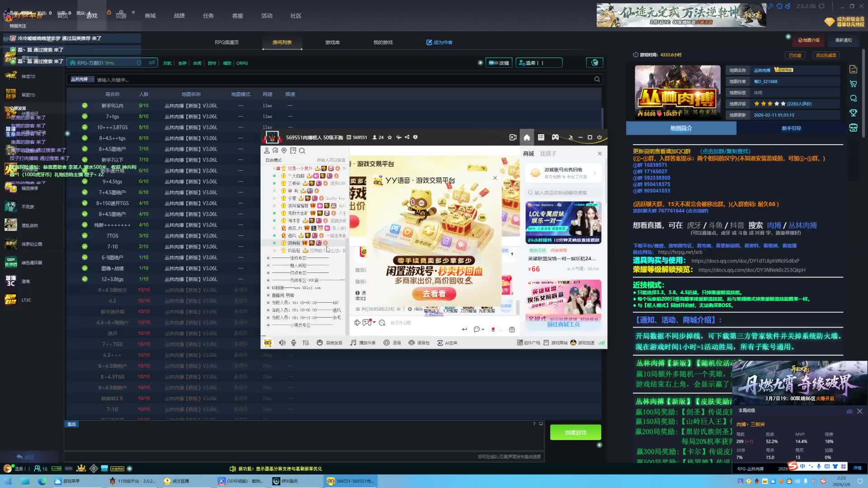Image resolution: width=868 pixels, height=488 pixels.
Task: Open the shopping cart icon on right sidebar
Action: (853, 84)
